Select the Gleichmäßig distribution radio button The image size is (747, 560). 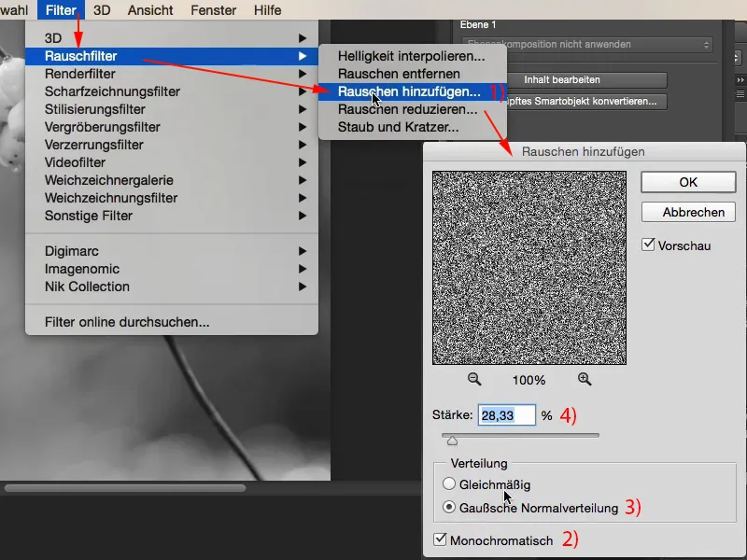(449, 483)
